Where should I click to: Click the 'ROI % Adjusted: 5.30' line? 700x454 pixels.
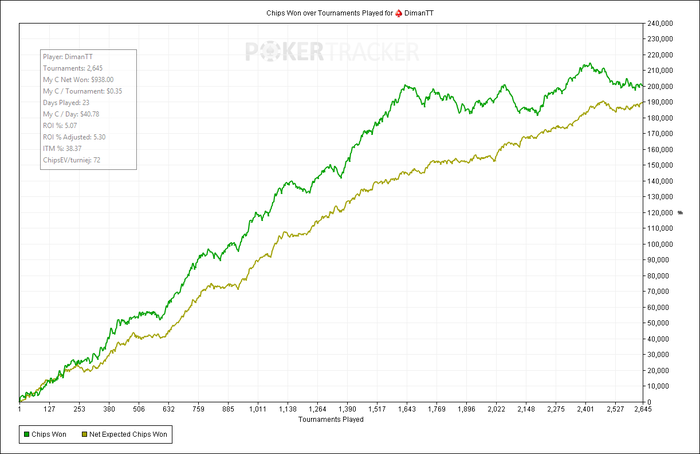74,137
